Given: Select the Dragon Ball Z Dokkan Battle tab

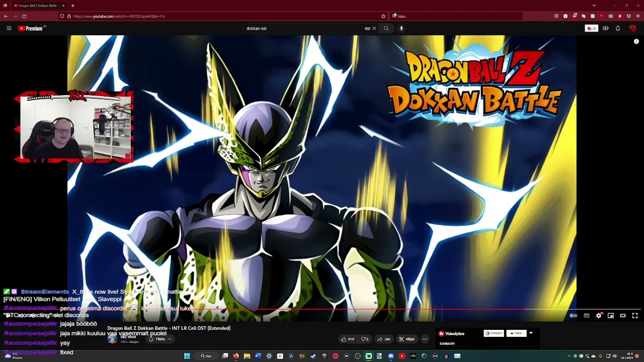Looking at the screenshot, I should click(38, 6).
